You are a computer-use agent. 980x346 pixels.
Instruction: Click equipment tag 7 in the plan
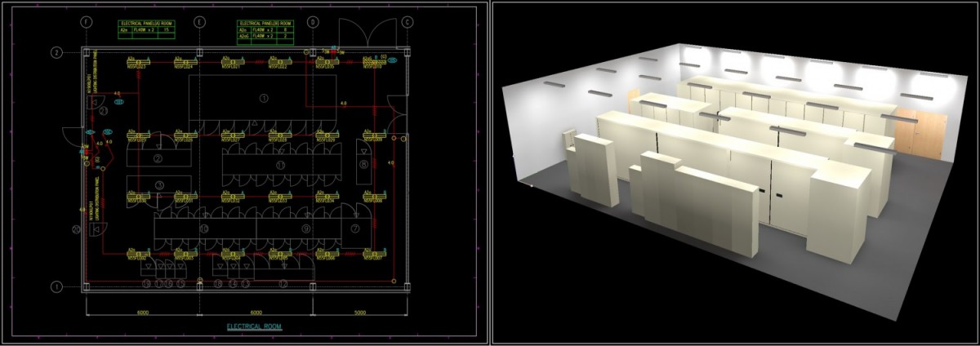tap(355, 228)
